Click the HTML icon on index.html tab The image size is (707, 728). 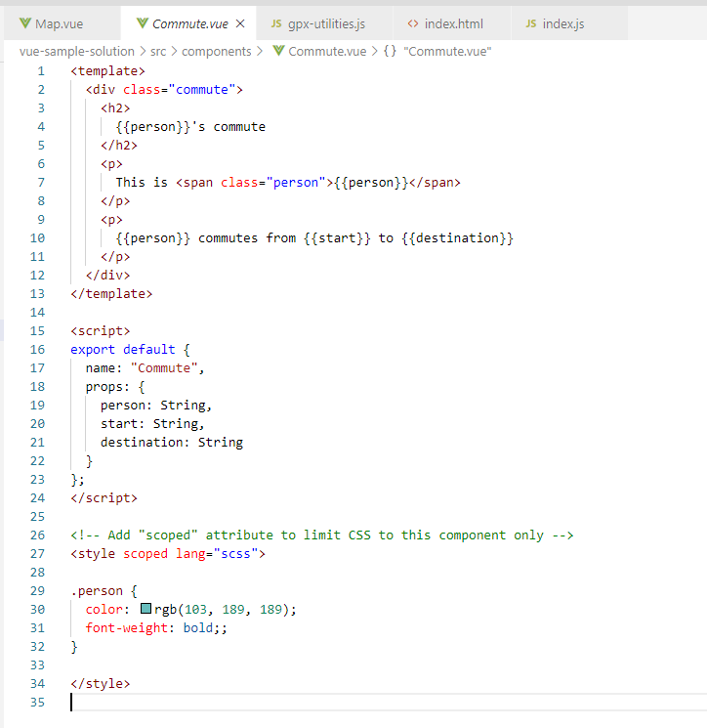[x=413, y=23]
